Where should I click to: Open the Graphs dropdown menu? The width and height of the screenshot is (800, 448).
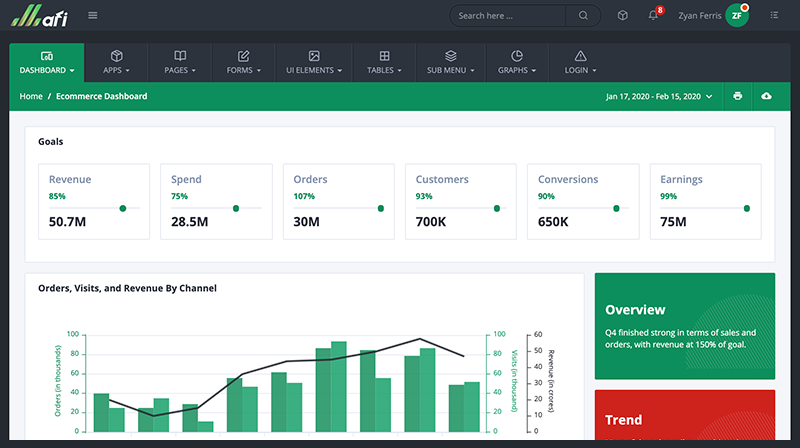coord(517,62)
